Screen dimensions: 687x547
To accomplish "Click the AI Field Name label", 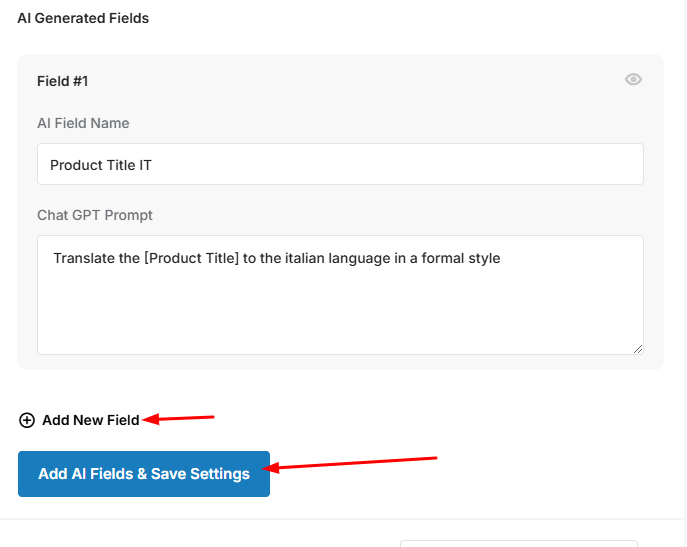I will click(83, 123).
